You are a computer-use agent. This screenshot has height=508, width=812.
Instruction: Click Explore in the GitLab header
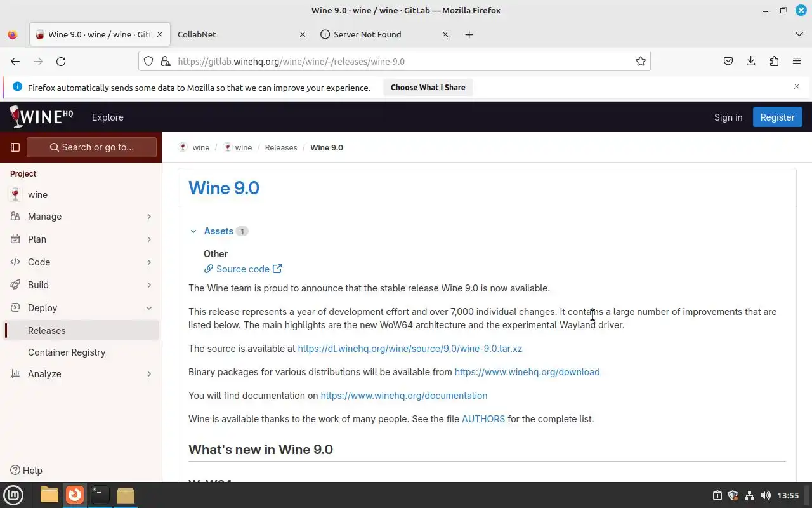(108, 117)
